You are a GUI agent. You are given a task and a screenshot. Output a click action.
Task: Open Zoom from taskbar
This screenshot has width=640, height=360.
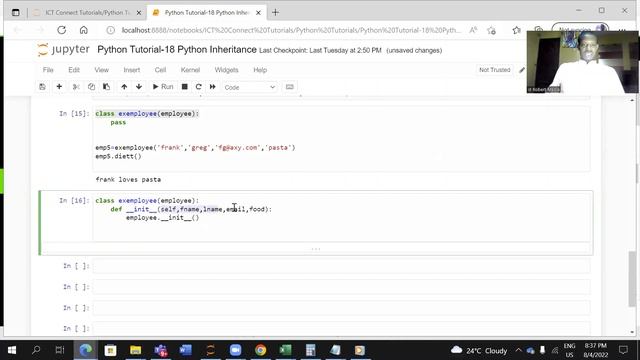(236, 350)
